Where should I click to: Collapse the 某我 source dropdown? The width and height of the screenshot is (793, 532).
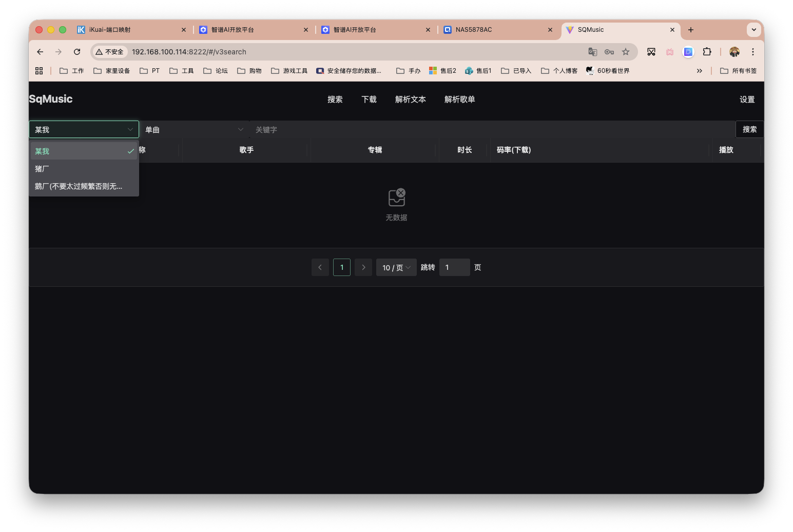coord(84,129)
